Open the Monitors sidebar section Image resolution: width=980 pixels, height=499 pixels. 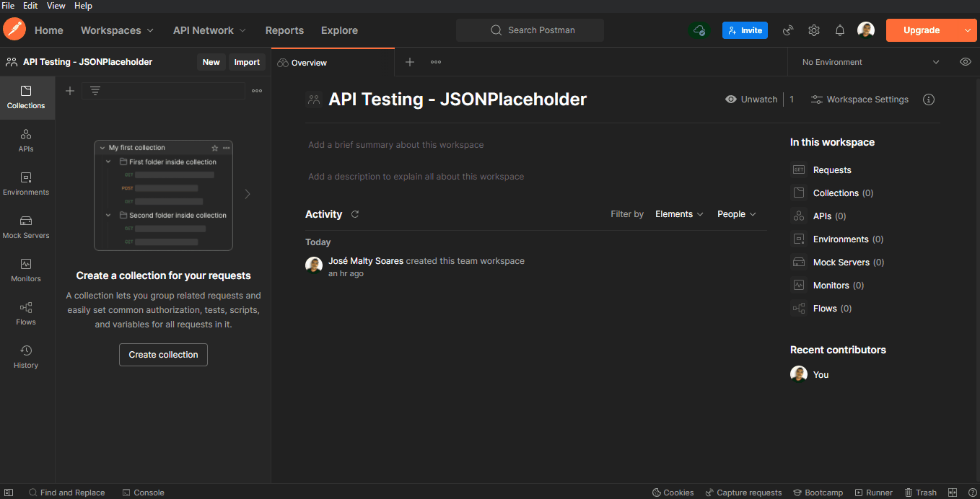26,270
